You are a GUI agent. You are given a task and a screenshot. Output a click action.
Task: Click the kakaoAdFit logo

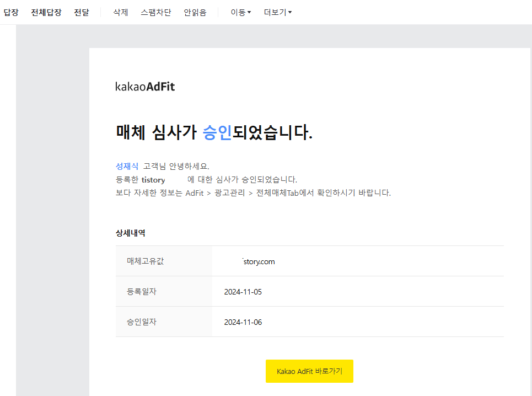click(145, 87)
